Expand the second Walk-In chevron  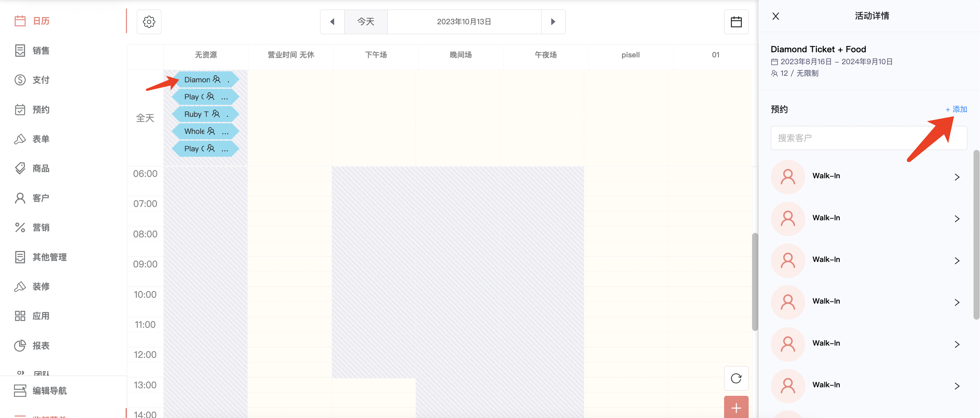(x=957, y=219)
